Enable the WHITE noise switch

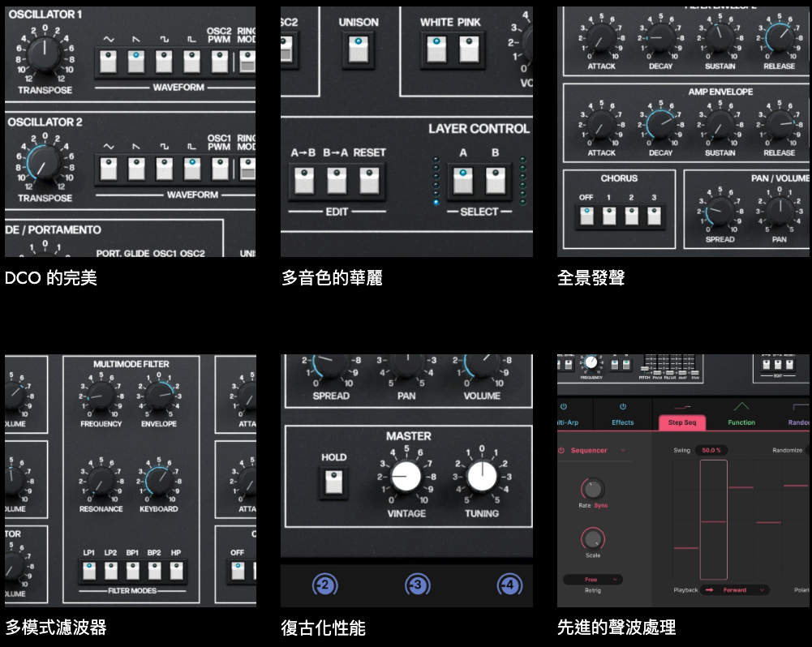tap(437, 48)
